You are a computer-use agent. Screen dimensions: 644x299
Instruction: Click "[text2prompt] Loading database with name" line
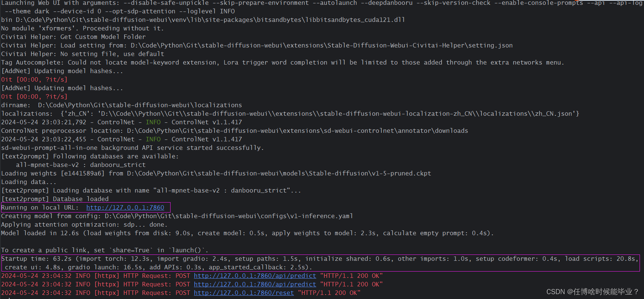[x=151, y=190]
